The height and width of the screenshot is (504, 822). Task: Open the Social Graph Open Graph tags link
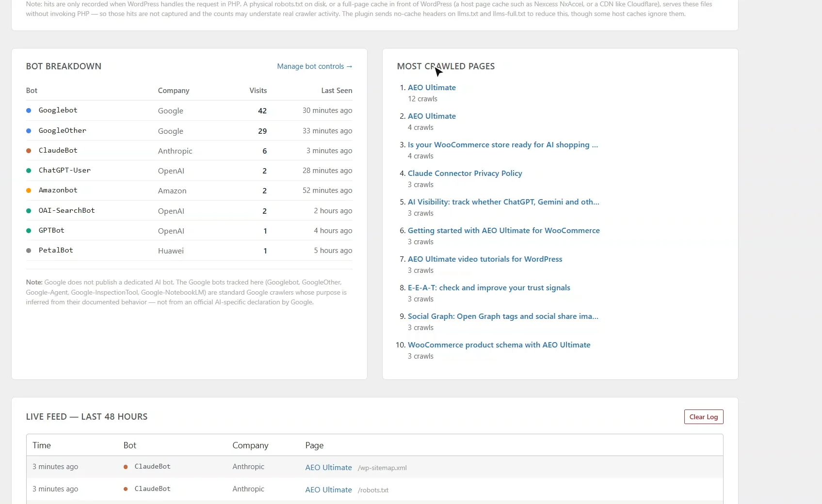click(x=503, y=316)
